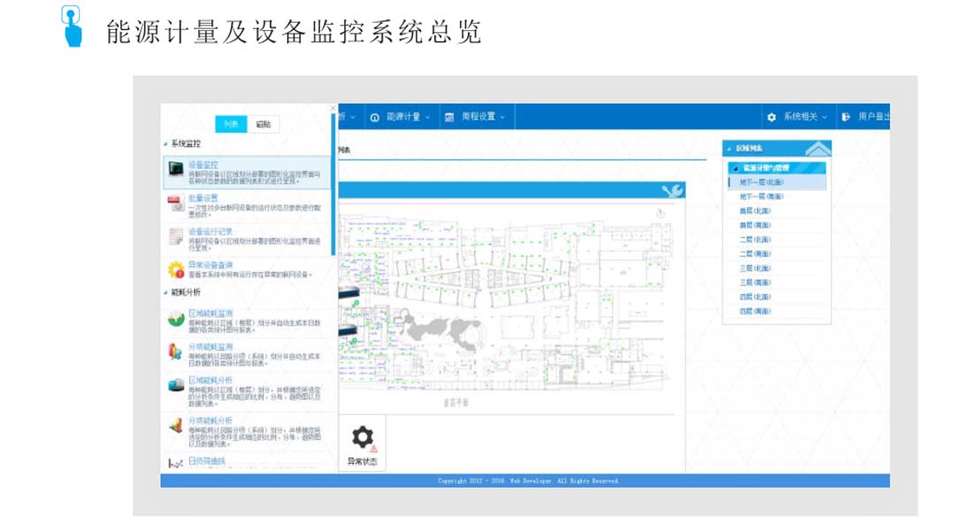This screenshot has height=531, width=980.
Task: Click the 设备运行记录 sheet icon
Action: [176, 236]
